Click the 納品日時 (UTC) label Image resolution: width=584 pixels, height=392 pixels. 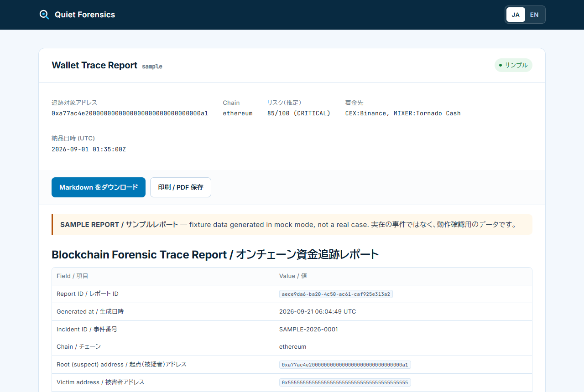click(73, 139)
